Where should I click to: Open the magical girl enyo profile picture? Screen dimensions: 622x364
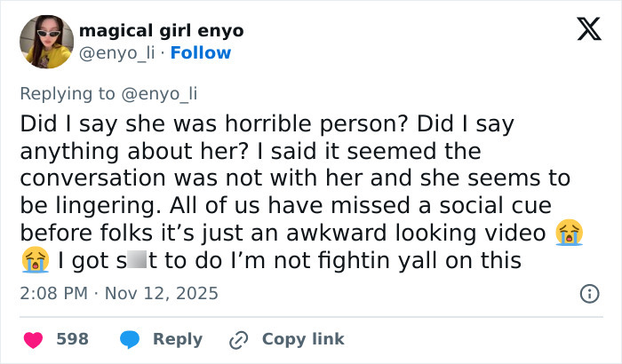44,43
